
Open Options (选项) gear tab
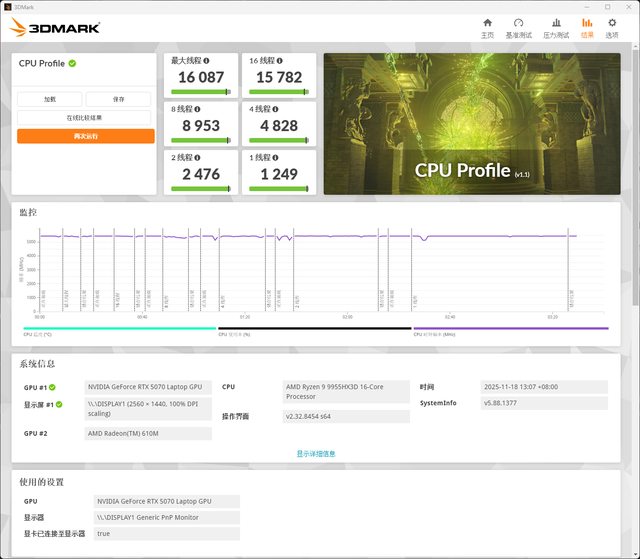click(612, 29)
